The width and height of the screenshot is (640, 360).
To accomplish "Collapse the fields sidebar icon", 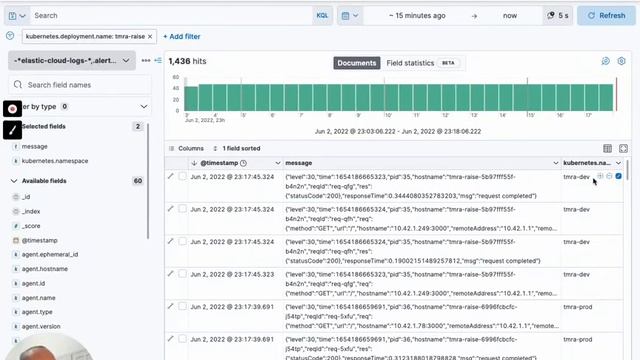I will coord(158,60).
